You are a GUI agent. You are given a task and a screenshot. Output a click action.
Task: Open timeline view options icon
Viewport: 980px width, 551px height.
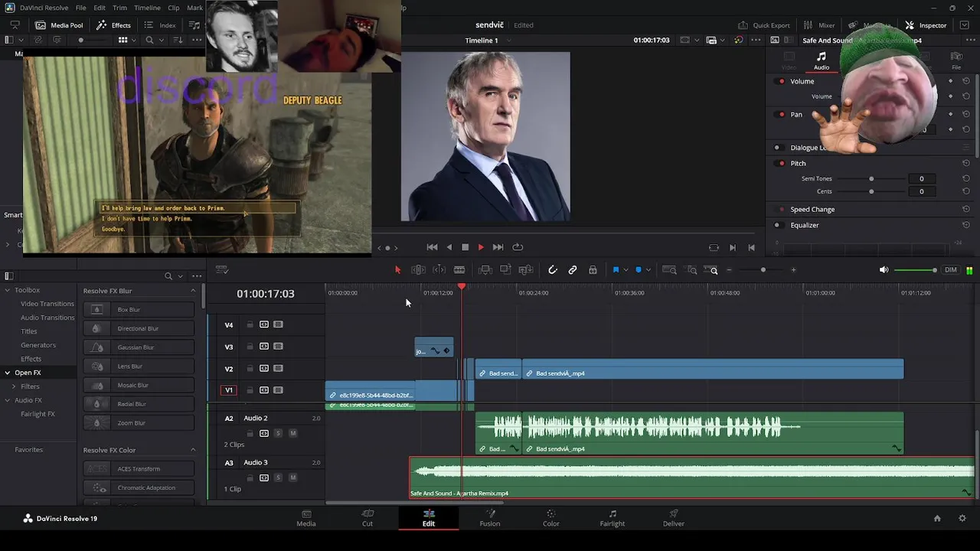click(222, 270)
